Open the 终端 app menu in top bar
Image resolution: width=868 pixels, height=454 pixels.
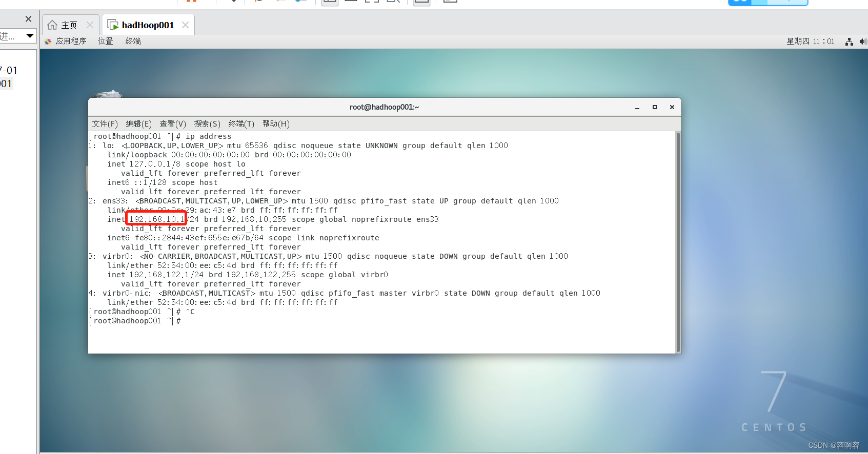133,41
